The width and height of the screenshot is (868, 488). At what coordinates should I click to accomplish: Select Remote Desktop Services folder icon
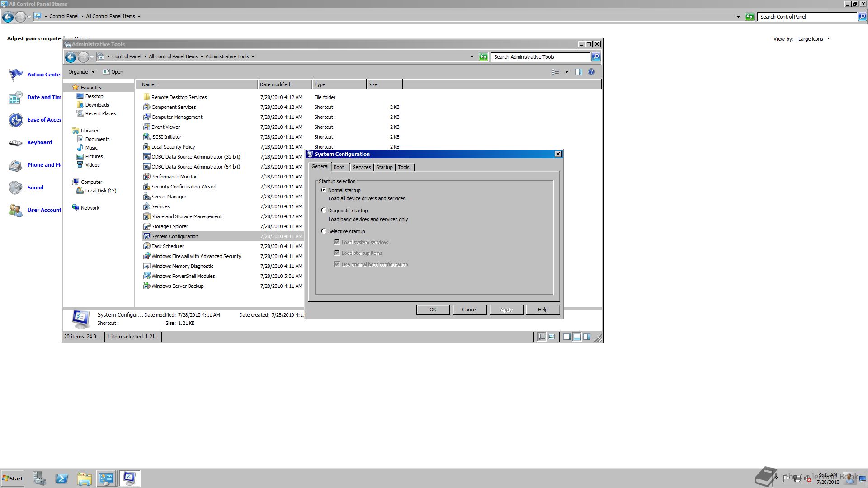pyautogui.click(x=146, y=97)
